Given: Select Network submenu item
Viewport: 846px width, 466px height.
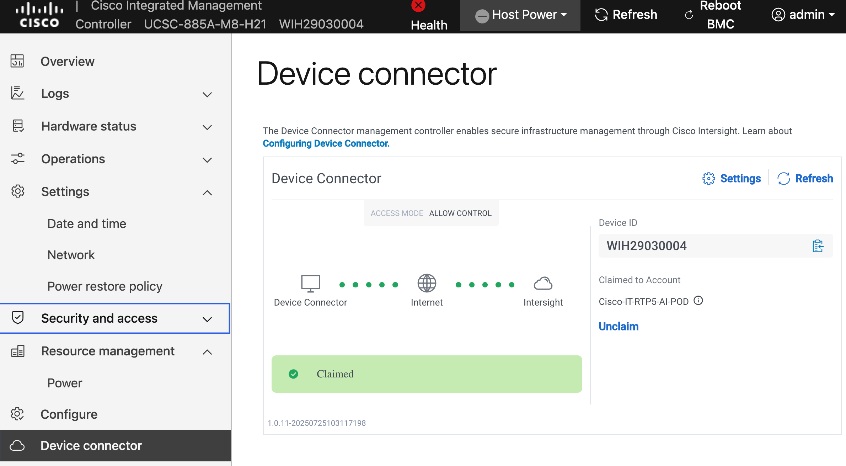Looking at the screenshot, I should point(71,255).
